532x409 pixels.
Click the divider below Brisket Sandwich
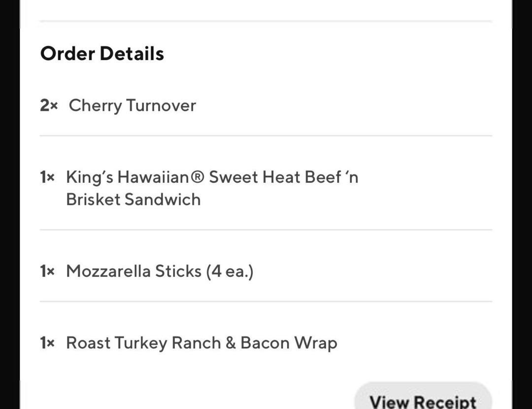click(x=266, y=230)
